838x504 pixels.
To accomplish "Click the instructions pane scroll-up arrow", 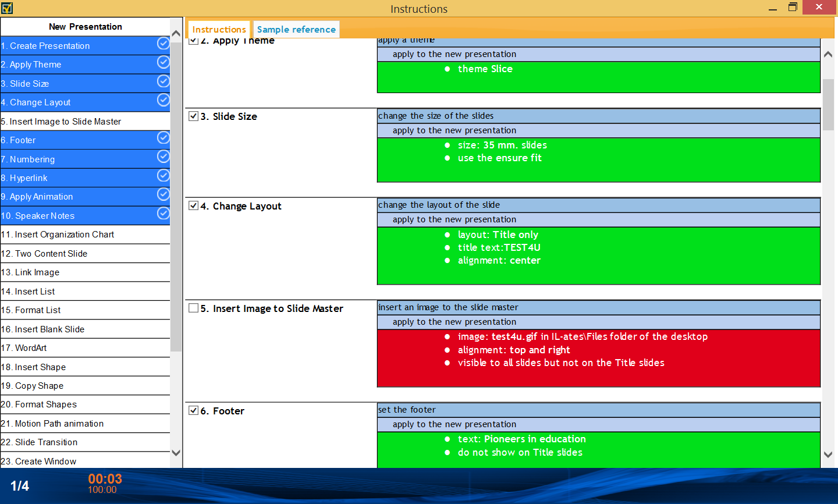I will (x=828, y=54).
